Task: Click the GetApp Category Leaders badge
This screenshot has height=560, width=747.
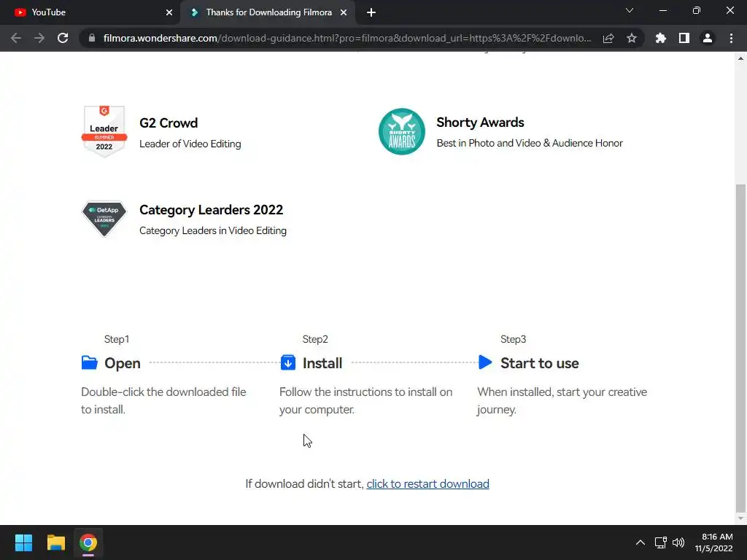Action: [x=104, y=219]
